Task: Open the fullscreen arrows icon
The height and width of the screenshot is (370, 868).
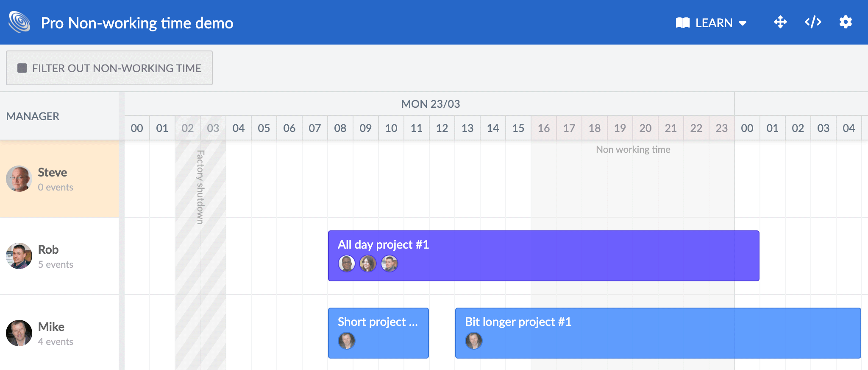Action: click(780, 22)
